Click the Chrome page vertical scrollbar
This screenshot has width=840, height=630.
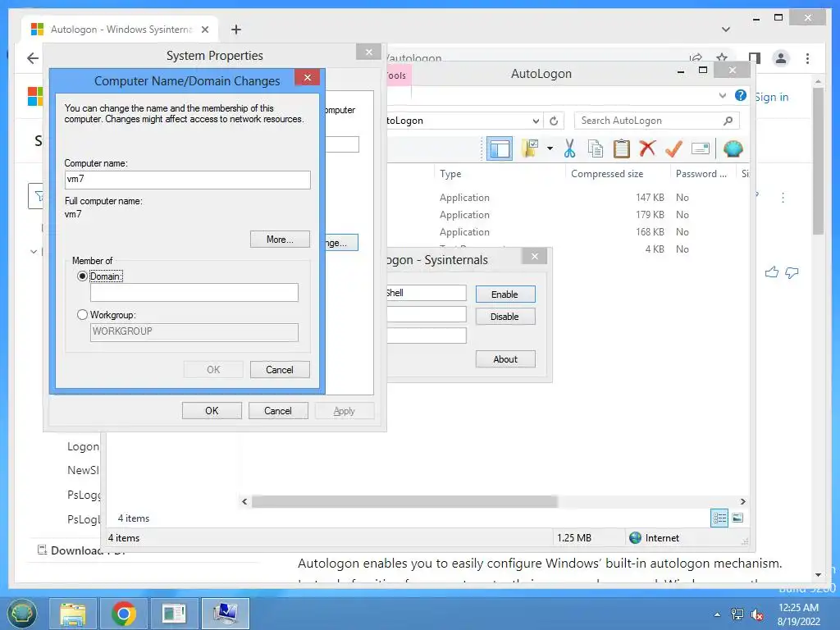pos(818,161)
